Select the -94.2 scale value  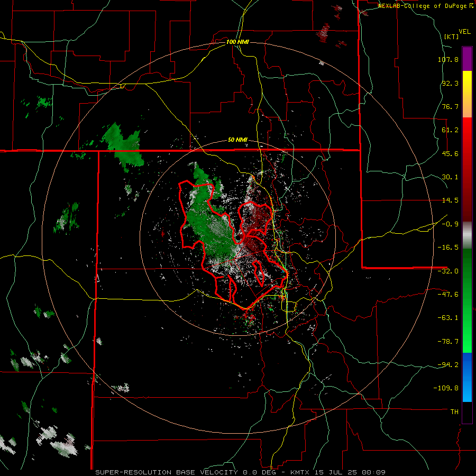pos(448,365)
